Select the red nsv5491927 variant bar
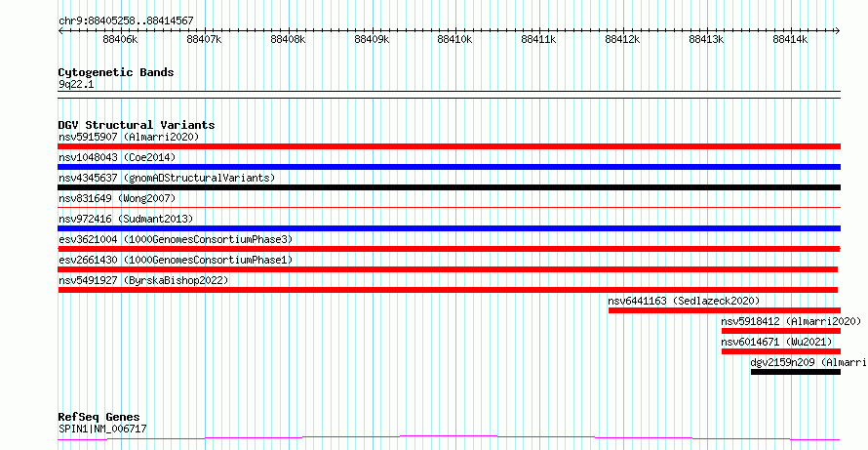 pyautogui.click(x=448, y=290)
